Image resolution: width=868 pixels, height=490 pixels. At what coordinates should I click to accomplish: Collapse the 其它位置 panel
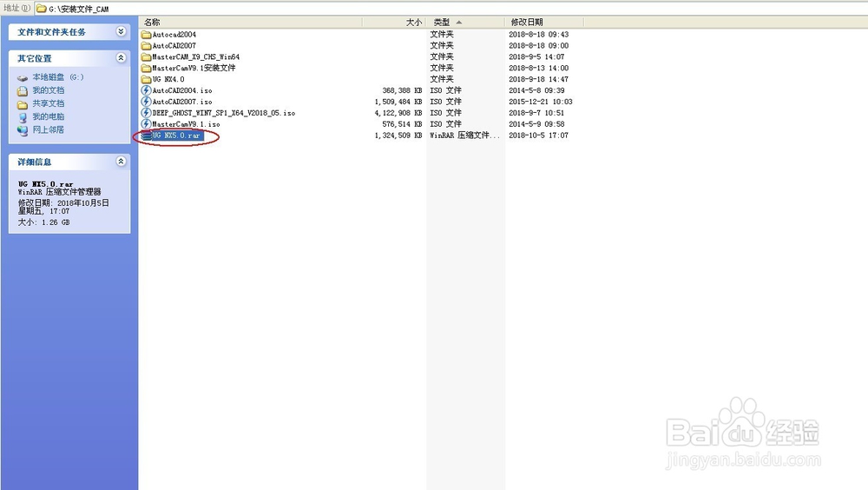coord(121,57)
